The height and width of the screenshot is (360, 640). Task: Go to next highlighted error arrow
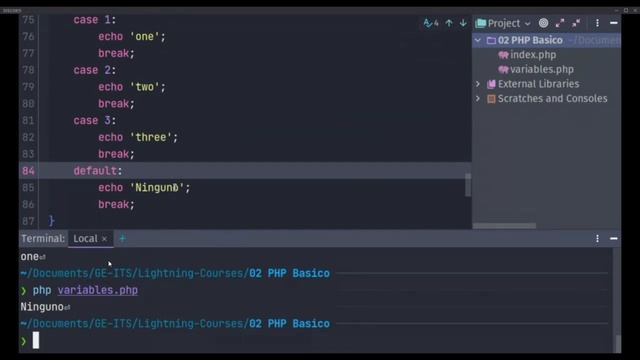(463, 23)
